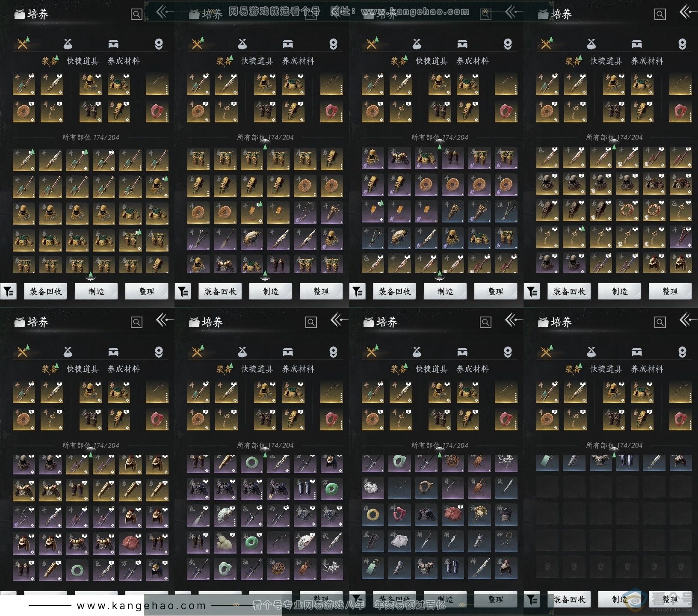Click 制造 button in top-left panel
Image resolution: width=698 pixels, height=616 pixels.
(96, 291)
